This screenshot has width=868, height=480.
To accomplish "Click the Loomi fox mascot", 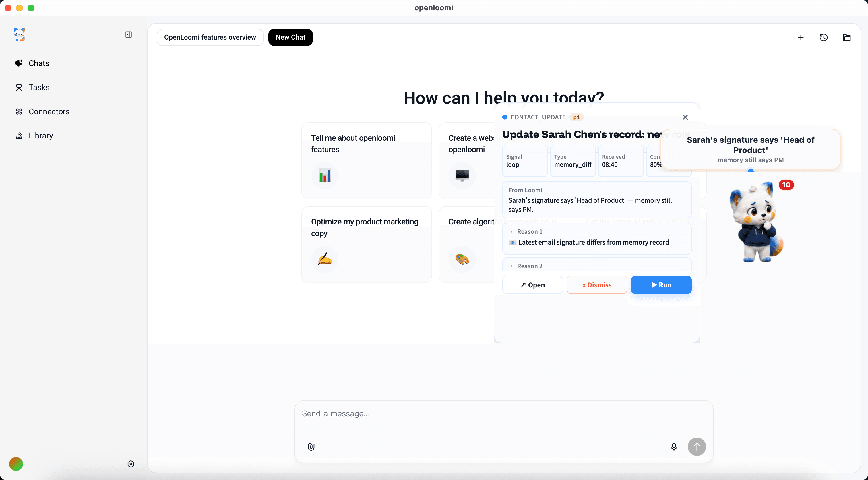I will [x=756, y=222].
